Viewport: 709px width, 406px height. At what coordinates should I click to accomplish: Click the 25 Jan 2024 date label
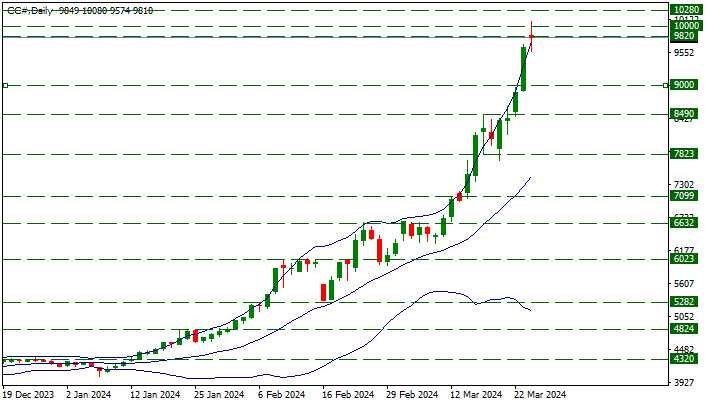coord(219,395)
